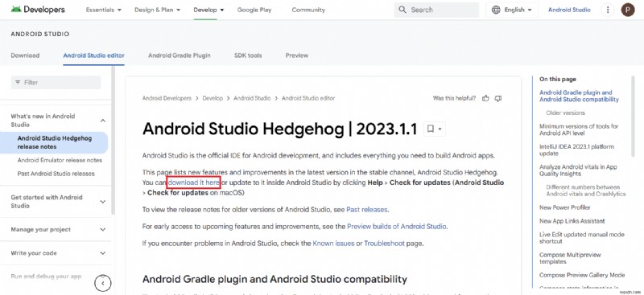This screenshot has height=295, width=644.
Task: Click the Android Developers logo
Action: [x=38, y=10]
